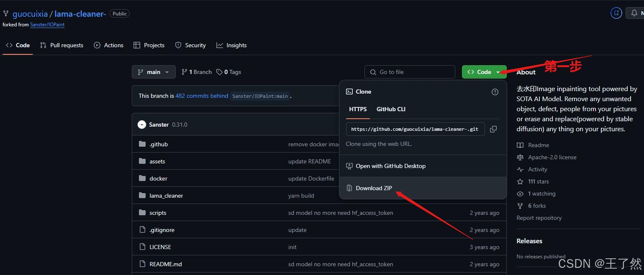
Task: Select the HTTPS clone tab
Action: (358, 109)
